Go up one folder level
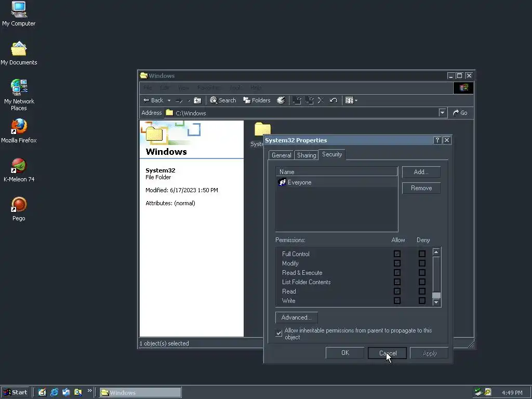The height and width of the screenshot is (399, 532). click(x=197, y=100)
